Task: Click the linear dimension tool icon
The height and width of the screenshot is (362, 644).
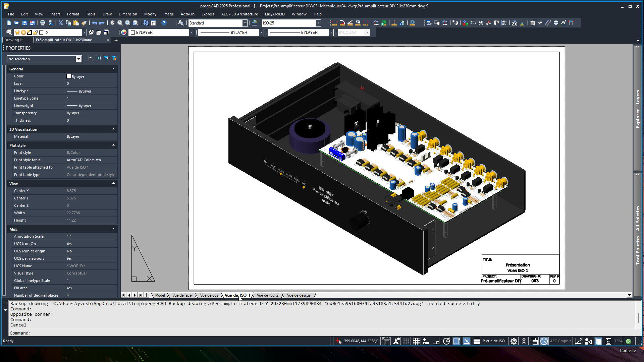Action: pos(334,23)
